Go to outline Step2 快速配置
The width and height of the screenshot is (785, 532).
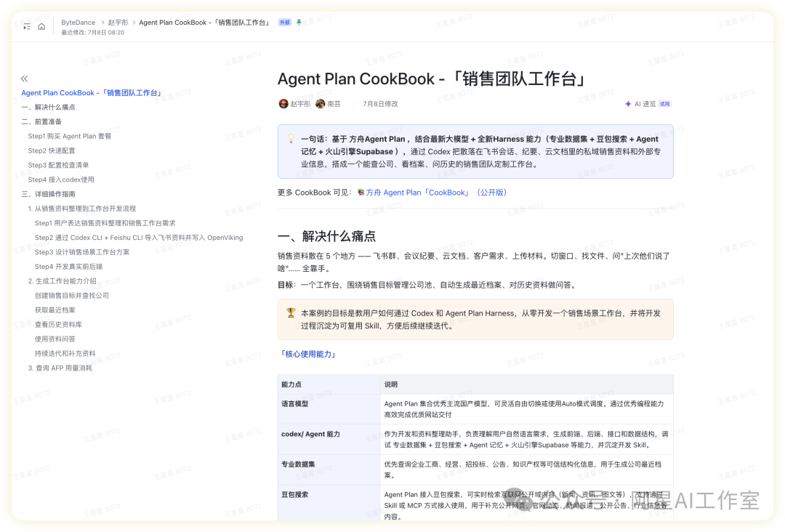pos(52,150)
